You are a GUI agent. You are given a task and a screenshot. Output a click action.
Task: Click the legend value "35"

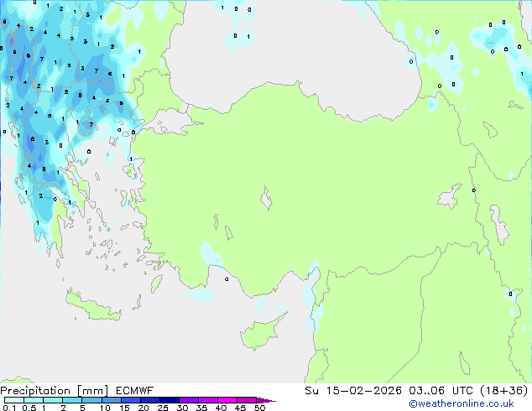pos(201,408)
